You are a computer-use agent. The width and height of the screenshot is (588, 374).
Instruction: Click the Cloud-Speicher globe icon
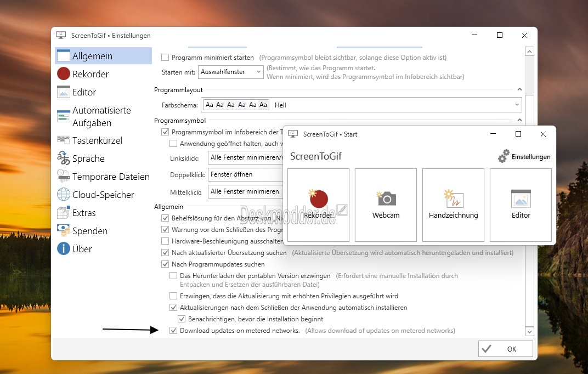(x=64, y=194)
